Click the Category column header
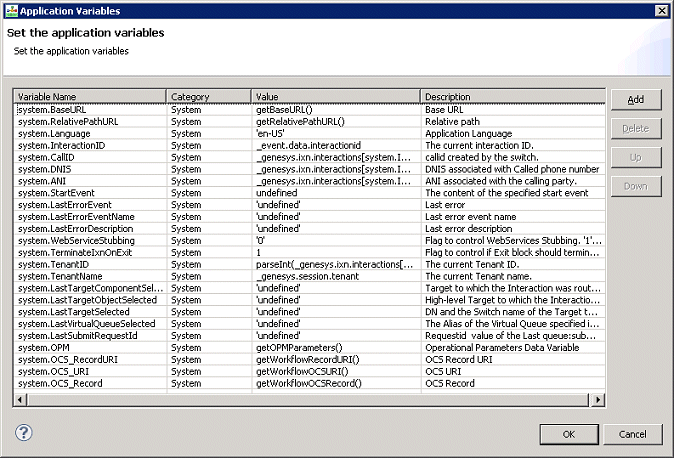Image resolution: width=674 pixels, height=458 pixels. (209, 97)
